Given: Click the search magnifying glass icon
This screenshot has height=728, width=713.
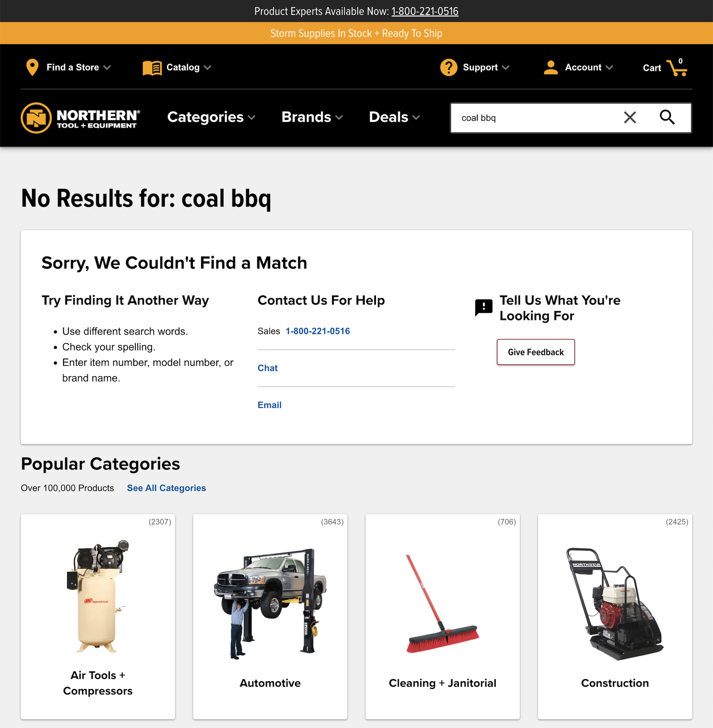Looking at the screenshot, I should 667,117.
